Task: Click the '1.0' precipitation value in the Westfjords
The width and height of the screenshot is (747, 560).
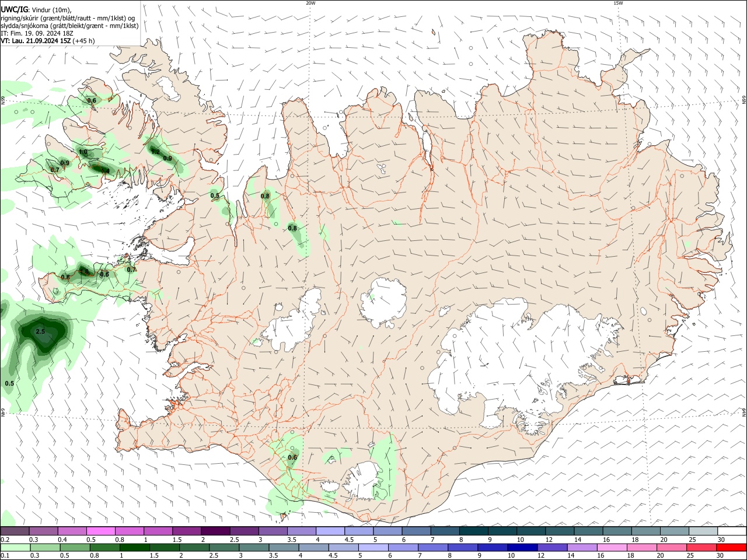Action: (x=83, y=152)
